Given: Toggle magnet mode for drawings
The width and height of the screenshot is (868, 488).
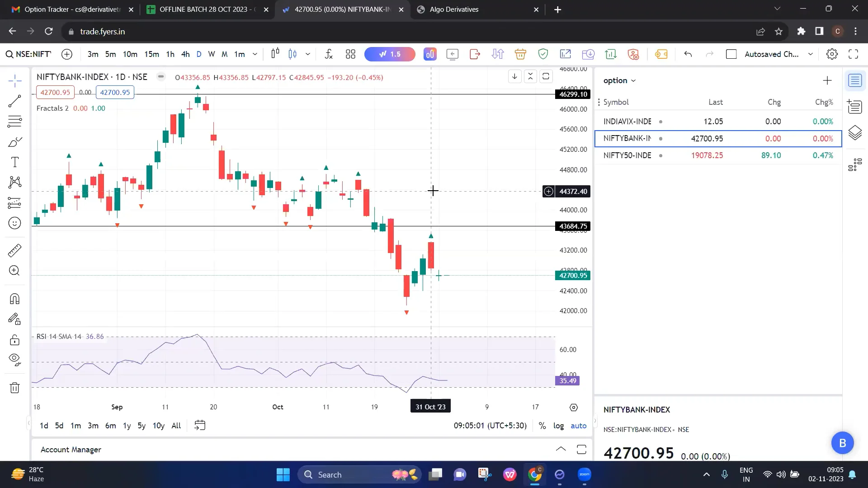Looking at the screenshot, I should click(14, 299).
